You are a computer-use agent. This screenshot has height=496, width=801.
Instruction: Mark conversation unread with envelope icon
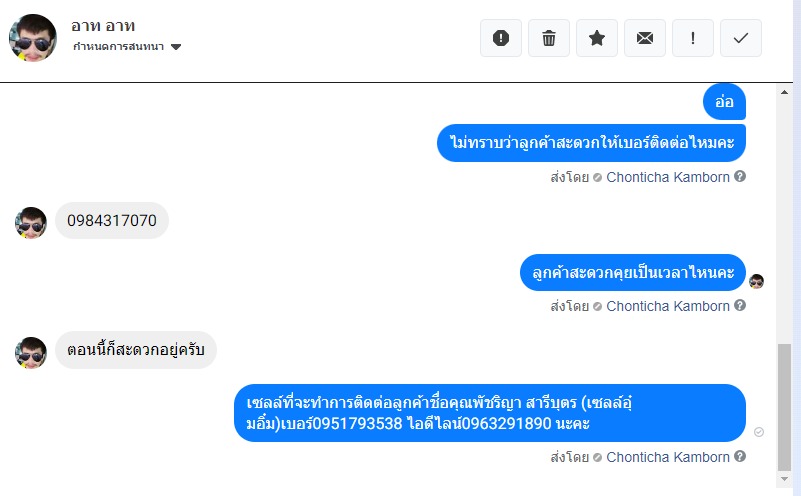[x=645, y=38]
